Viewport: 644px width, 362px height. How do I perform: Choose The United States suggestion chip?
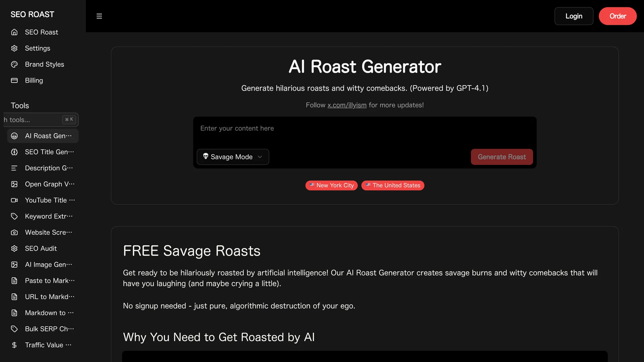(393, 185)
